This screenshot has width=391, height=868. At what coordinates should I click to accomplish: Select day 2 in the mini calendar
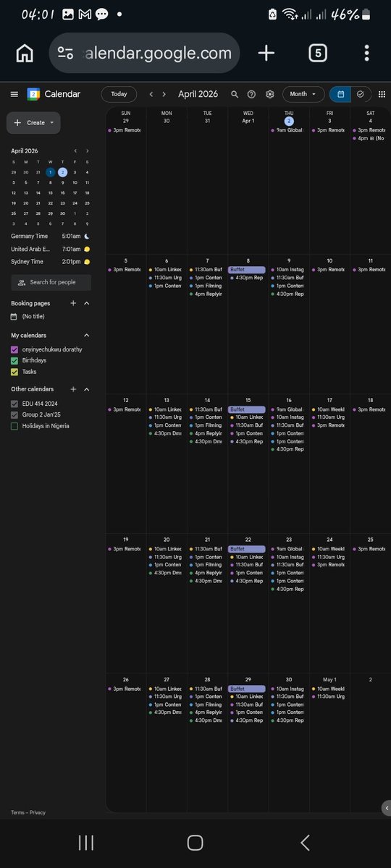63,172
